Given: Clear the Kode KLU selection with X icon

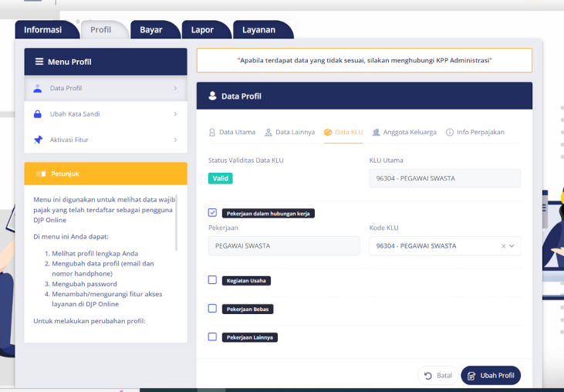Looking at the screenshot, I should (x=503, y=246).
